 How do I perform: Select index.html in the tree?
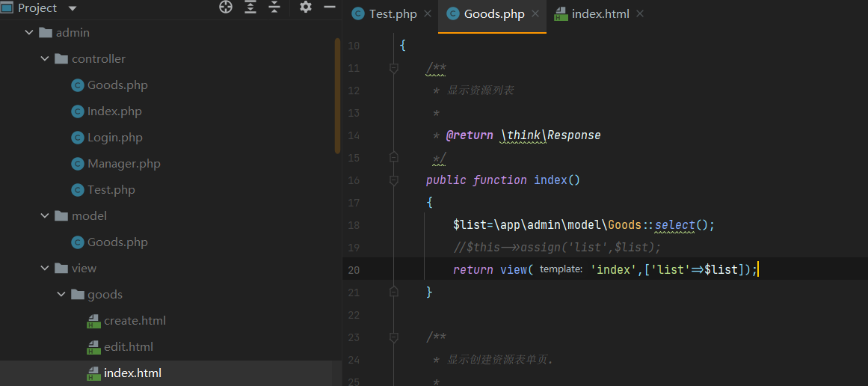133,373
